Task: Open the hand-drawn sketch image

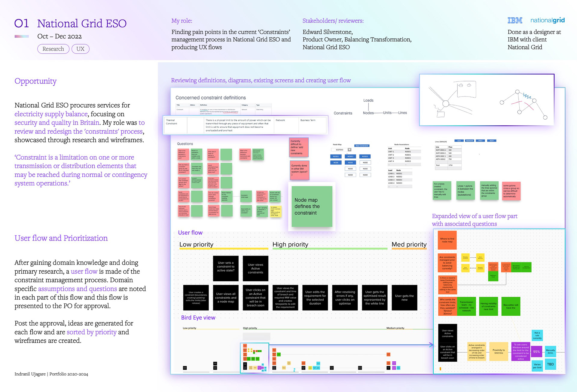Action: [487, 100]
